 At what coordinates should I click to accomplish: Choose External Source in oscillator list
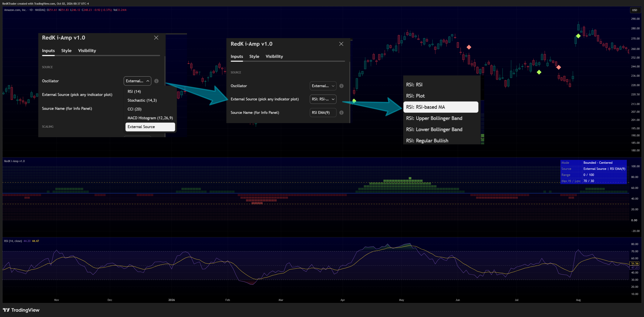150,127
